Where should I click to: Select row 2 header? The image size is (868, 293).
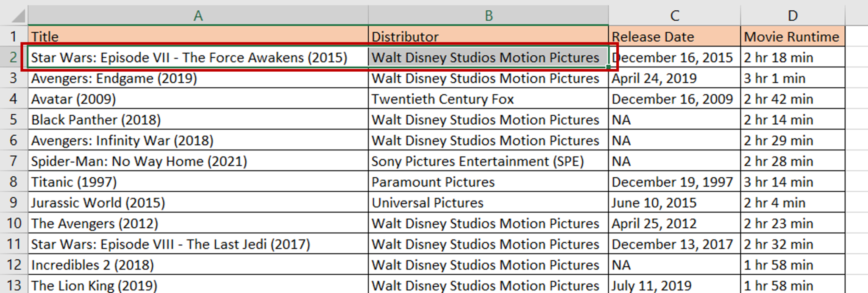coord(14,57)
